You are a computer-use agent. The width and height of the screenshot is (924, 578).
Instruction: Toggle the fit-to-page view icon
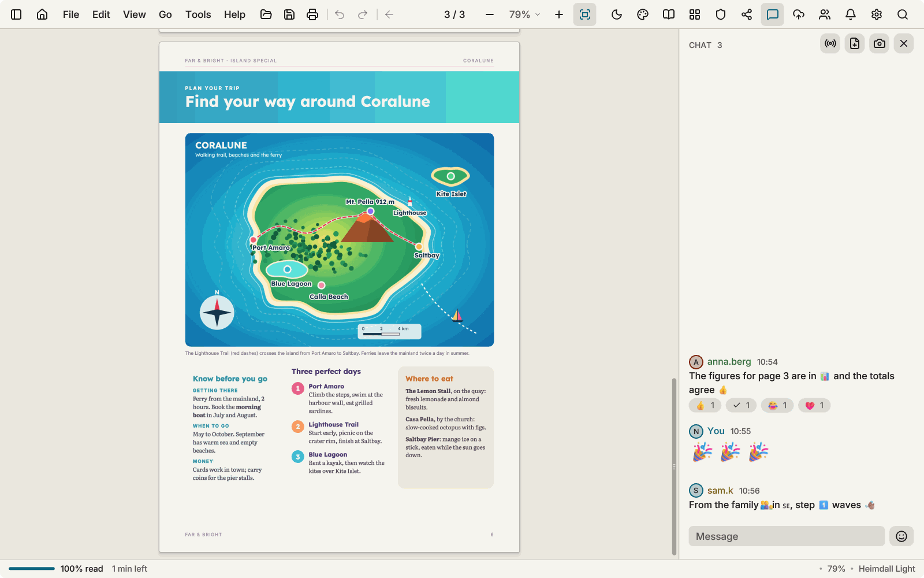pos(585,14)
